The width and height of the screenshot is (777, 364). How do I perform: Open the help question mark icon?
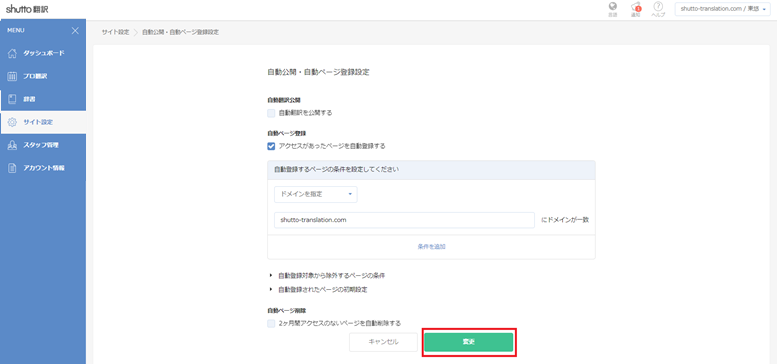click(x=658, y=7)
